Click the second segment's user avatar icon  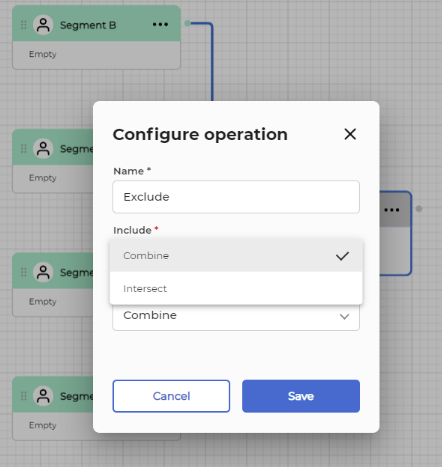click(43, 148)
